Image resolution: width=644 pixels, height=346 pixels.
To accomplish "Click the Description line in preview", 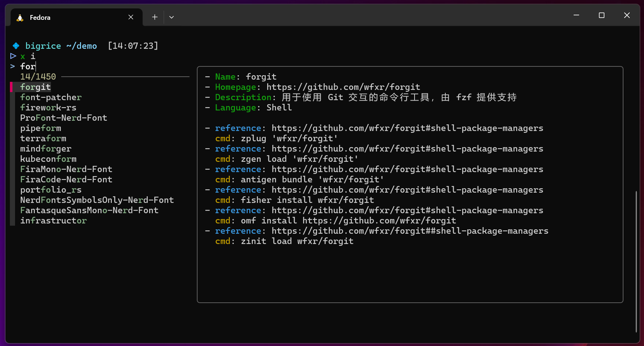I will click(x=361, y=97).
